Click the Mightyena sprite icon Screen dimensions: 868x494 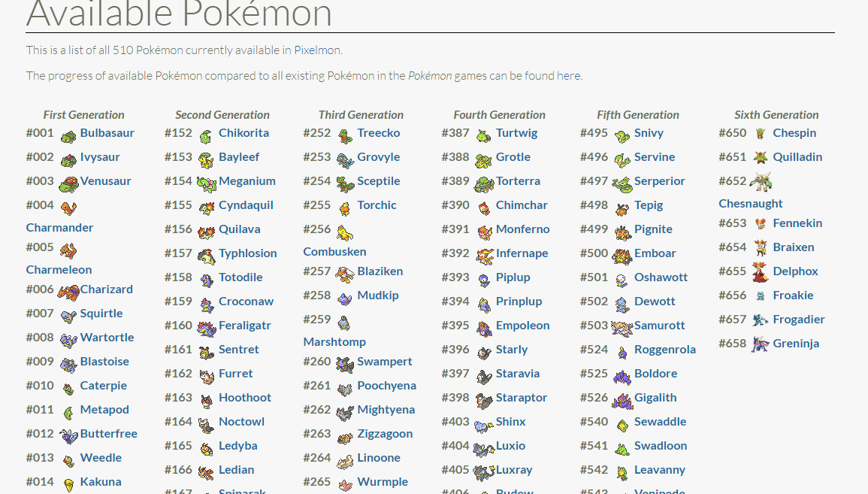tap(345, 413)
